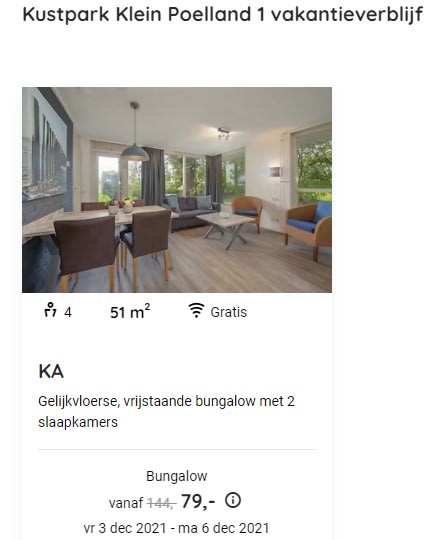Click the guest capacity person icon
The image size is (434, 540).
point(50,310)
